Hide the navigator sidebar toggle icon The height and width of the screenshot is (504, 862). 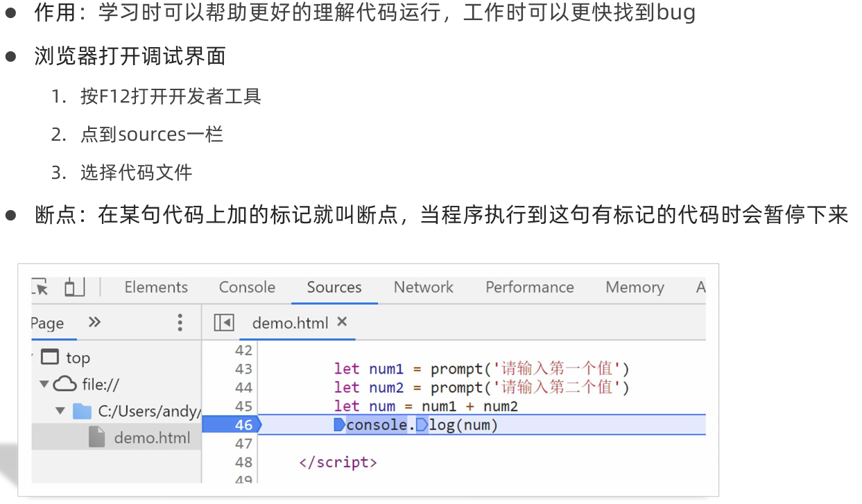[x=224, y=323]
